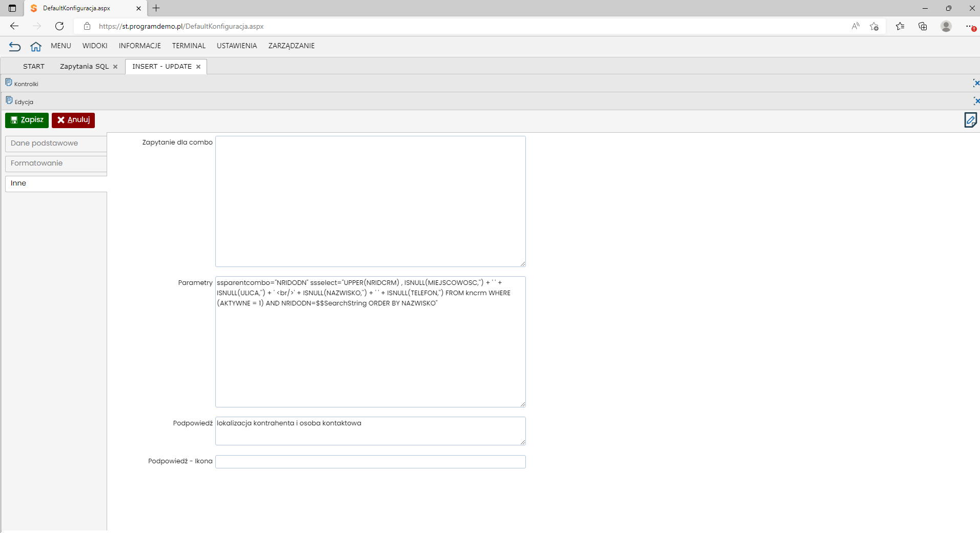The width and height of the screenshot is (980, 533).
Task: Click the Zapisz save button
Action: [x=27, y=120]
